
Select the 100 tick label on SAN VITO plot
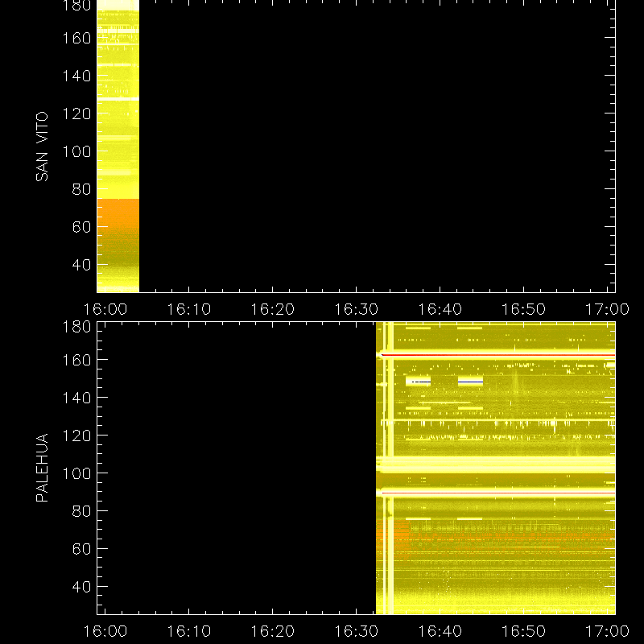click(x=76, y=151)
